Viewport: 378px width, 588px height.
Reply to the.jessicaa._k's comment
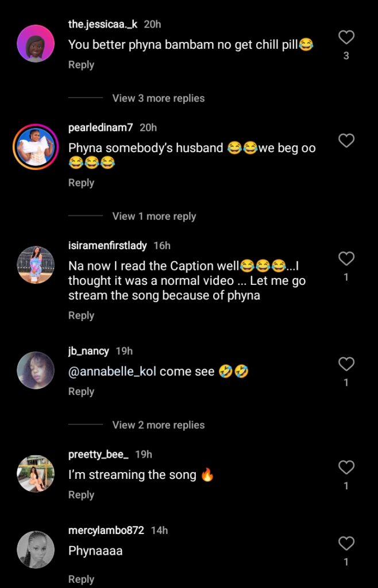tap(81, 65)
